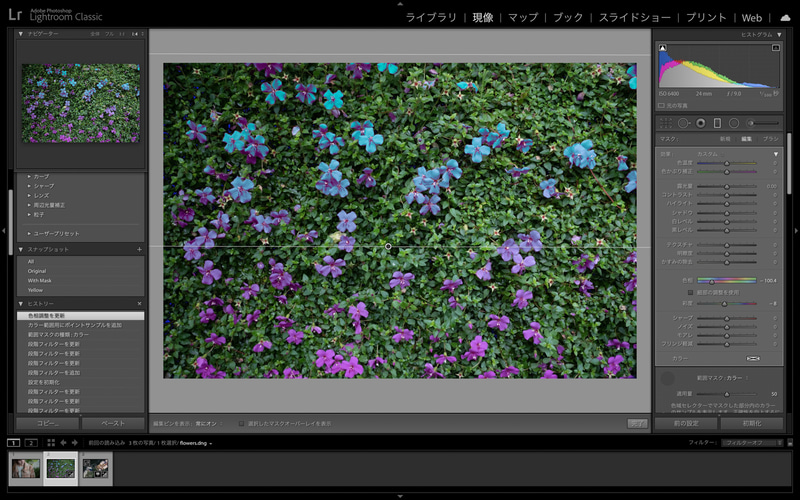Select the flowers thumbnail in filmstrip
800x500 pixels.
[61, 468]
